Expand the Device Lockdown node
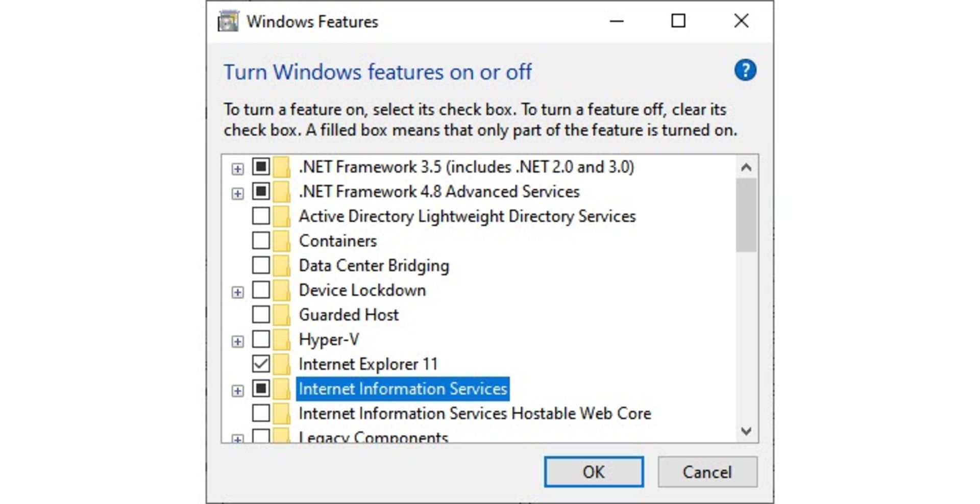 click(x=237, y=292)
